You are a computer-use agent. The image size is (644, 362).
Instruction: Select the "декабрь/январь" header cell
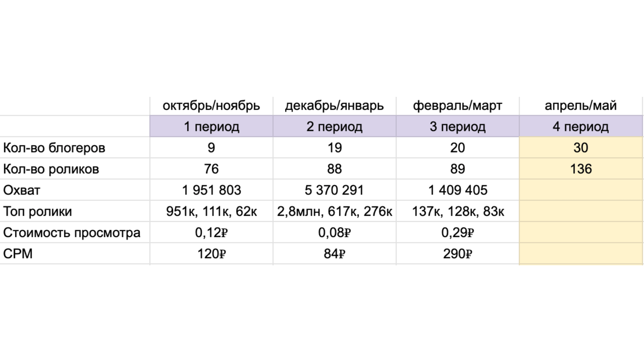pos(334,106)
